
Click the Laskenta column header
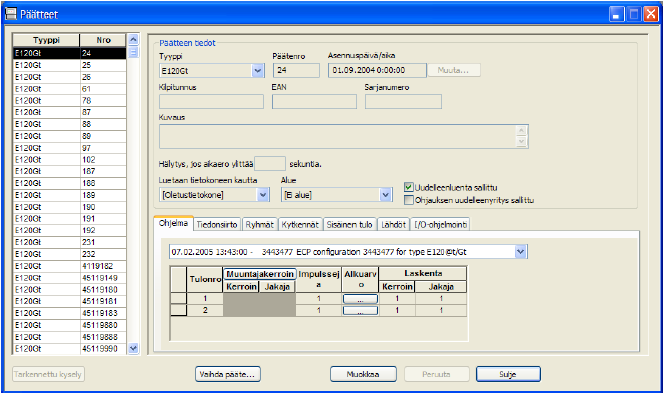[423, 273]
